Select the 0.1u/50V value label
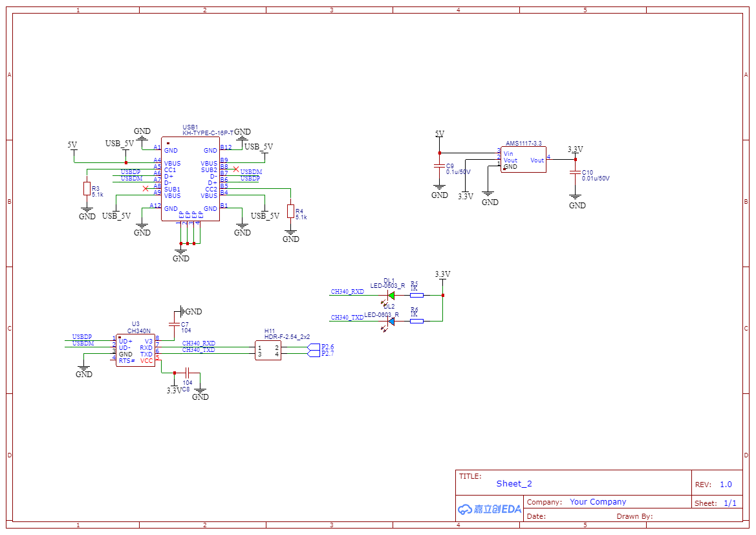This screenshot has height=535, width=756. point(458,171)
